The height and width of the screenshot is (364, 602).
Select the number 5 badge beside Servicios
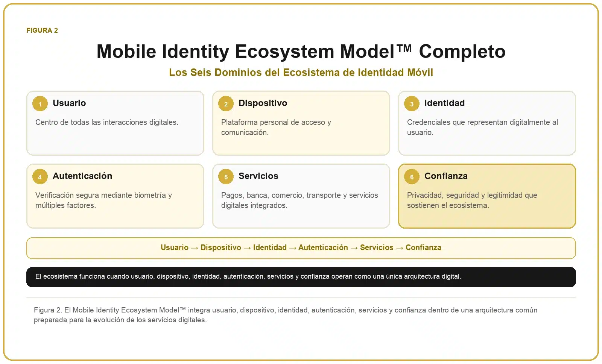tap(226, 177)
